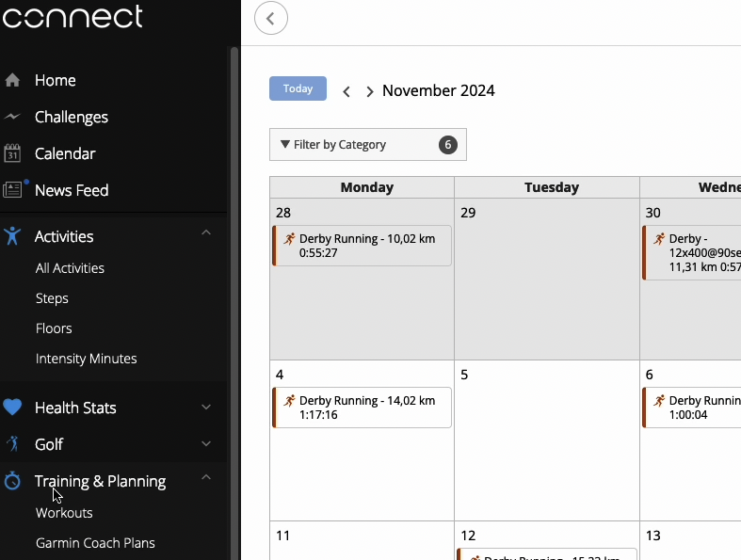The image size is (741, 560).
Task: Click the circular back arrow button
Action: (271, 19)
